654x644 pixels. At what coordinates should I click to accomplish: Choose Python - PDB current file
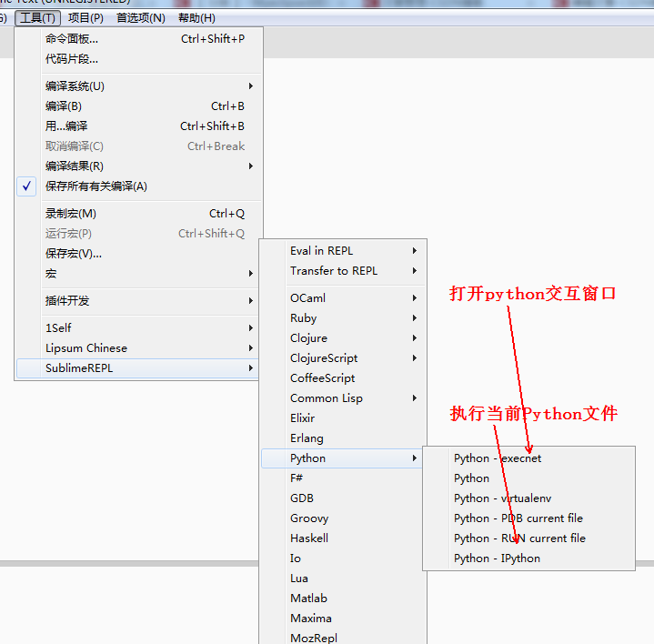(528, 518)
